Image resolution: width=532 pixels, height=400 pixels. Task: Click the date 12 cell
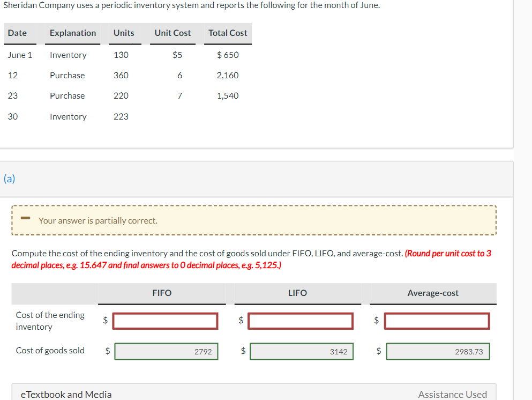coord(13,76)
